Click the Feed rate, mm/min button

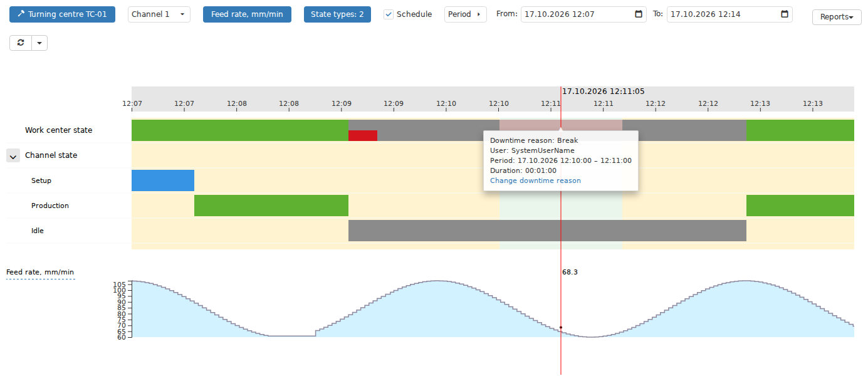247,14
